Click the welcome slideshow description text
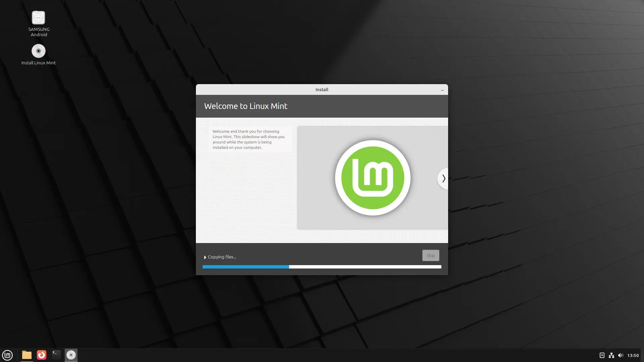 point(249,139)
